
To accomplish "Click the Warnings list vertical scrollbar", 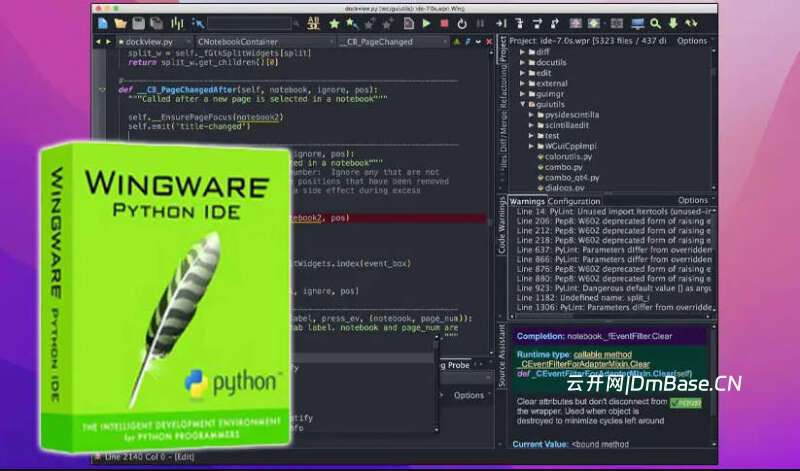I will click(x=714, y=259).
